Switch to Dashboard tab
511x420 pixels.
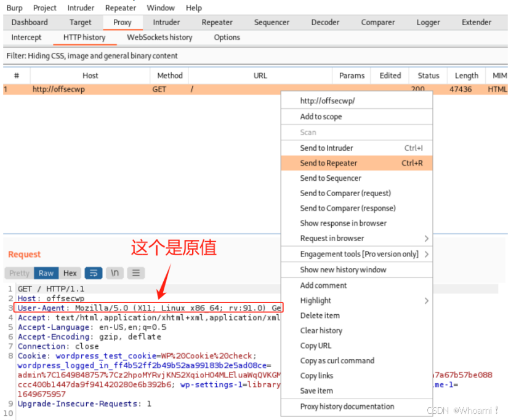pos(30,22)
